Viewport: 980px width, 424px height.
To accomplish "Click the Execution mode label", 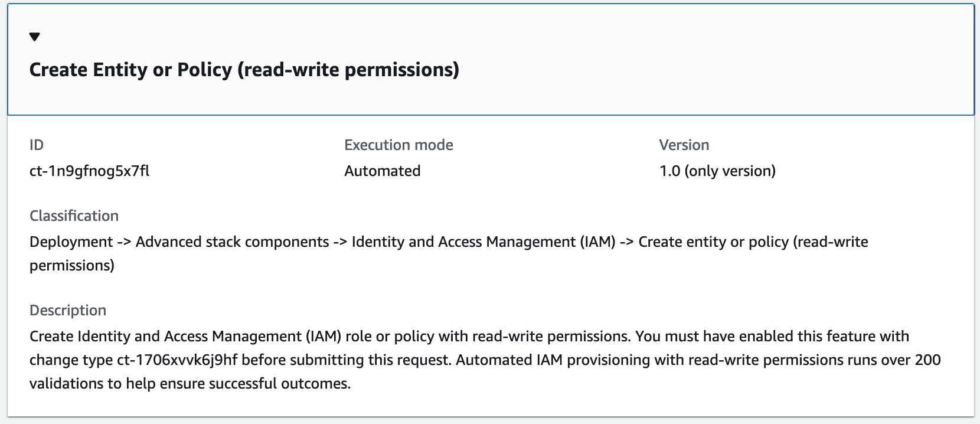I will point(398,145).
